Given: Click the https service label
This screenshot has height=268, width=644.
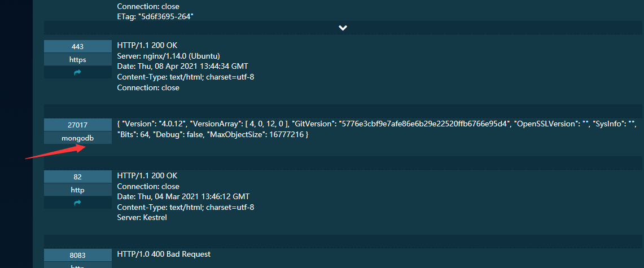Looking at the screenshot, I should pos(78,59).
